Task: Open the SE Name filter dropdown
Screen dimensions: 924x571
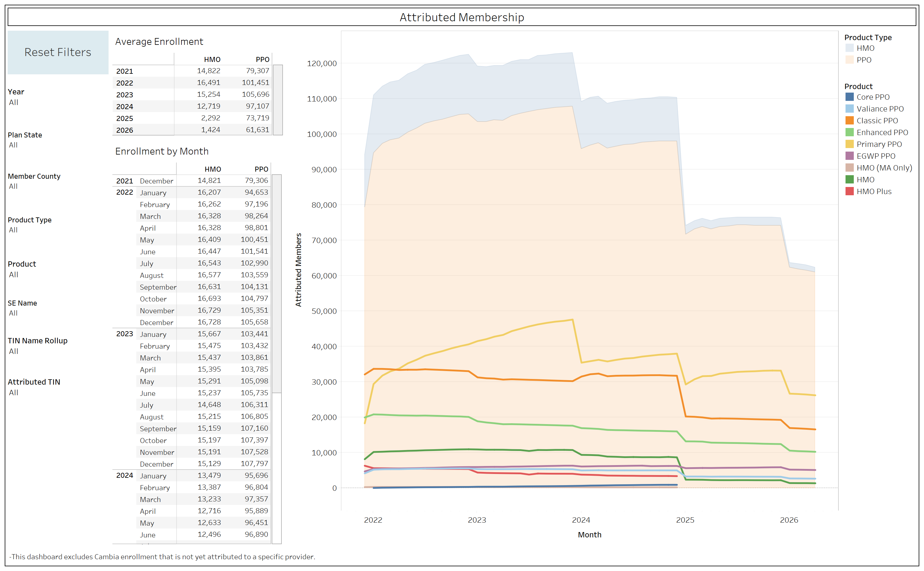Action: (x=14, y=313)
